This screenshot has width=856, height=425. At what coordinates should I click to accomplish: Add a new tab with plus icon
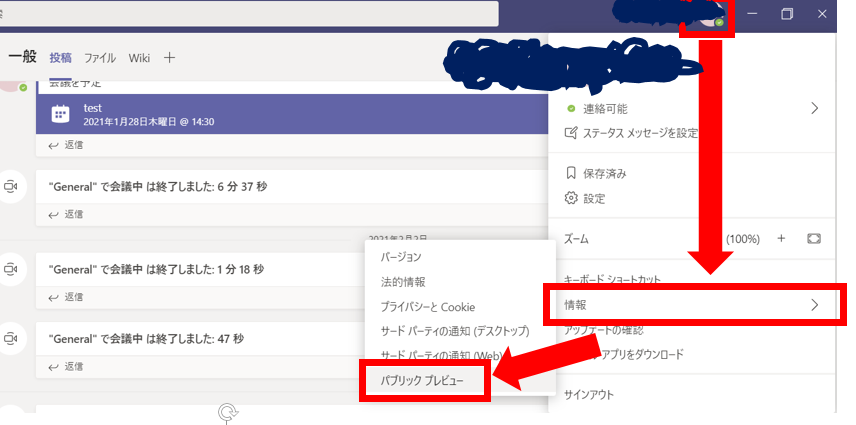169,57
